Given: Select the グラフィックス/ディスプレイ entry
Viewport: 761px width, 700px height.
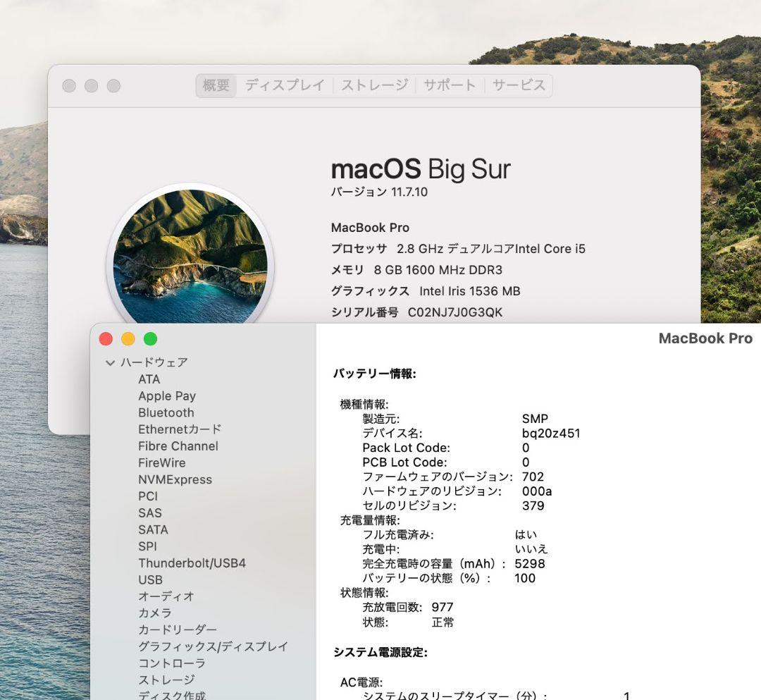Looking at the screenshot, I should (211, 646).
